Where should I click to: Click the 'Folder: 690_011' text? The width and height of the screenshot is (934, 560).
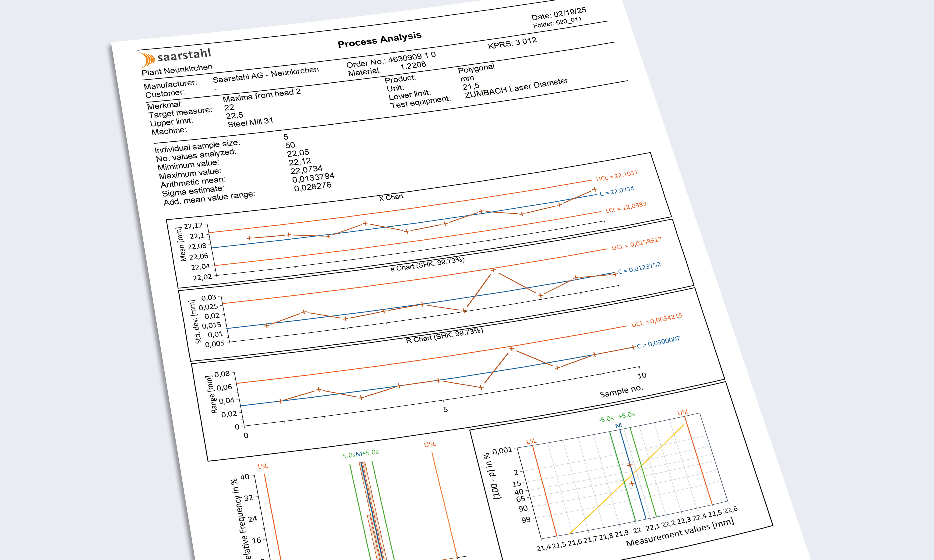[x=557, y=23]
